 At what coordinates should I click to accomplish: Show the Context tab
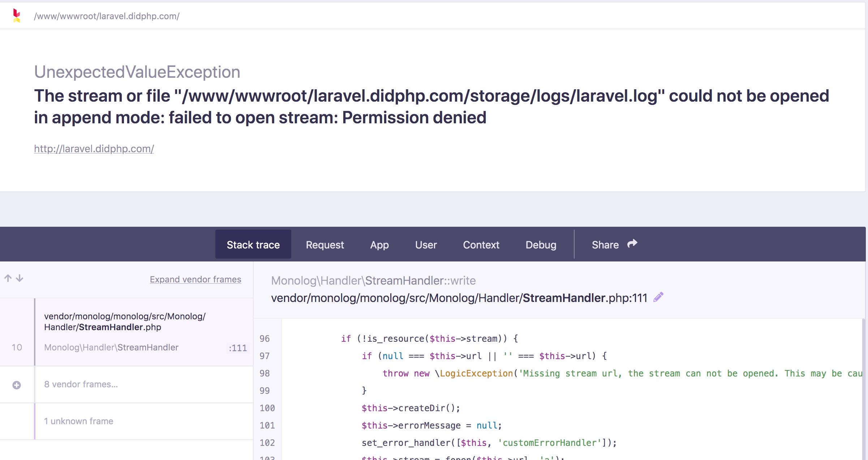481,245
